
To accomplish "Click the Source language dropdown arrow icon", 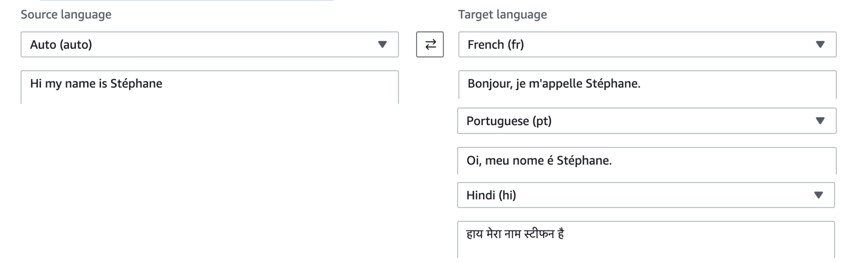I will point(382,44).
